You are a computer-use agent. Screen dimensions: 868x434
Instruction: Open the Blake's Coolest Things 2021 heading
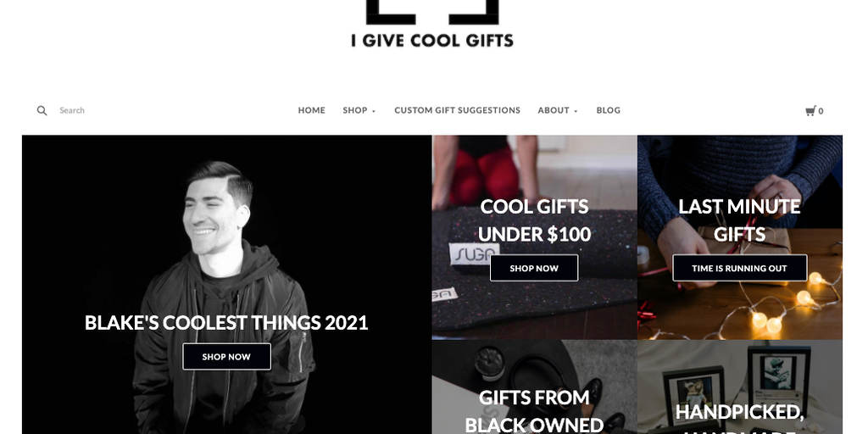click(226, 323)
